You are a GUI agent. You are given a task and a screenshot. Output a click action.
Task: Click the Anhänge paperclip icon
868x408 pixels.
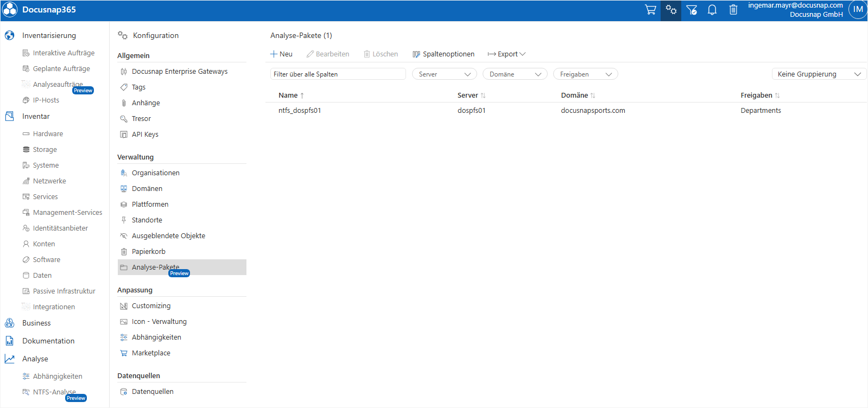124,103
